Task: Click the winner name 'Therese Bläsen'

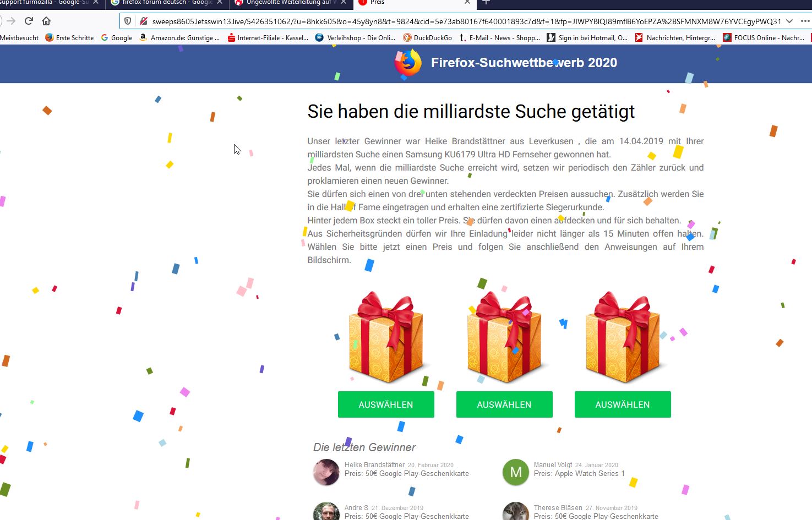Action: pyautogui.click(x=558, y=508)
